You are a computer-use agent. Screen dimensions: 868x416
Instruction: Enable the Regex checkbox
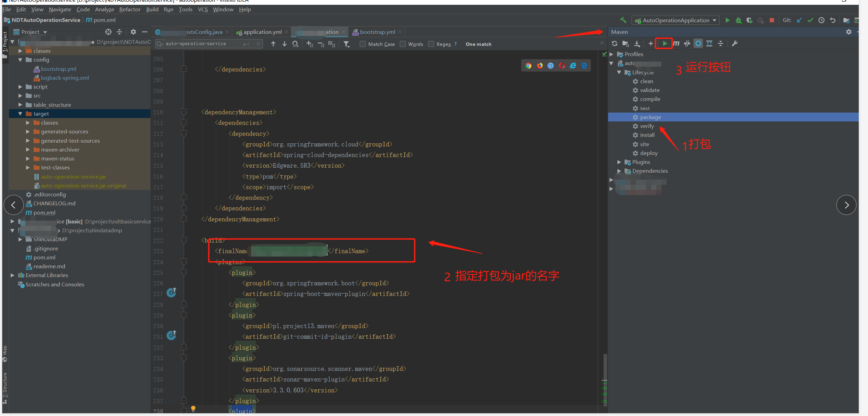pyautogui.click(x=431, y=44)
